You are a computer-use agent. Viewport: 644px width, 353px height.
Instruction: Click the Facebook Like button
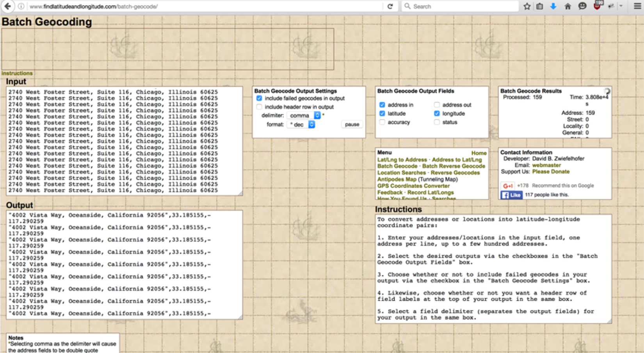(x=511, y=195)
